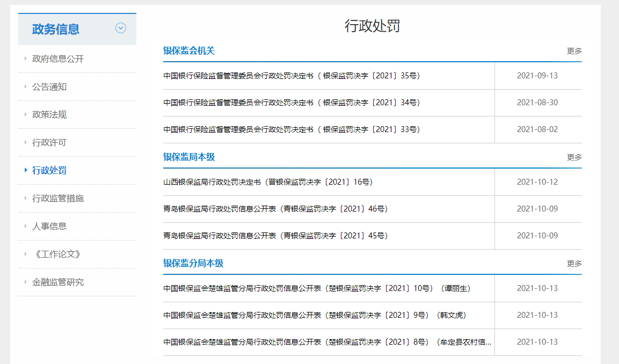
Task: Go to 金融监管研究 section
Action: 58,282
